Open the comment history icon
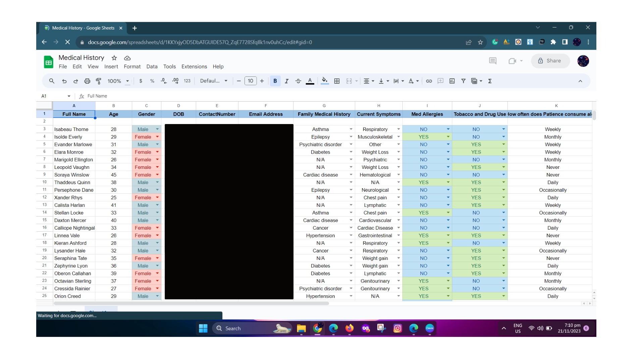 coord(492,61)
